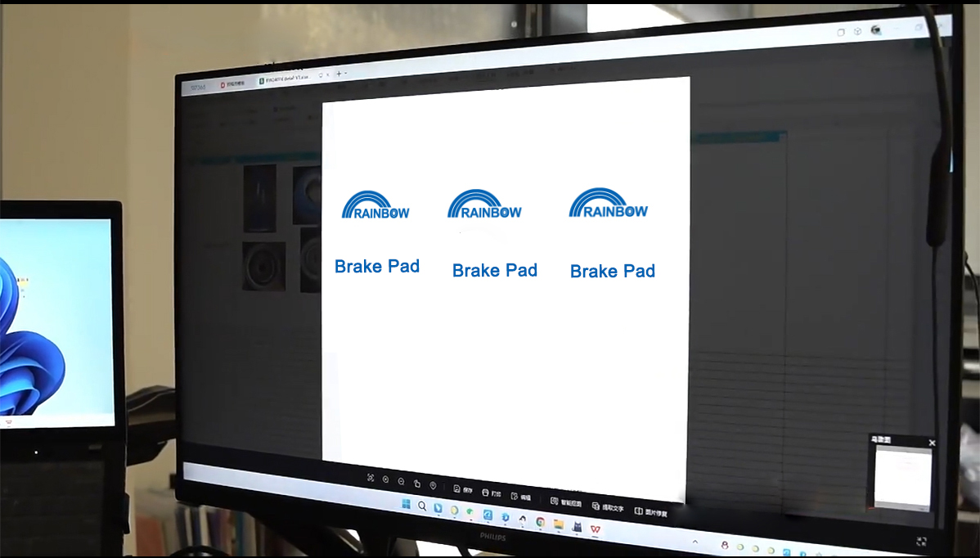980x558 pixels.
Task: Click the middle RAINBOW logo in the image
Action: (484, 204)
